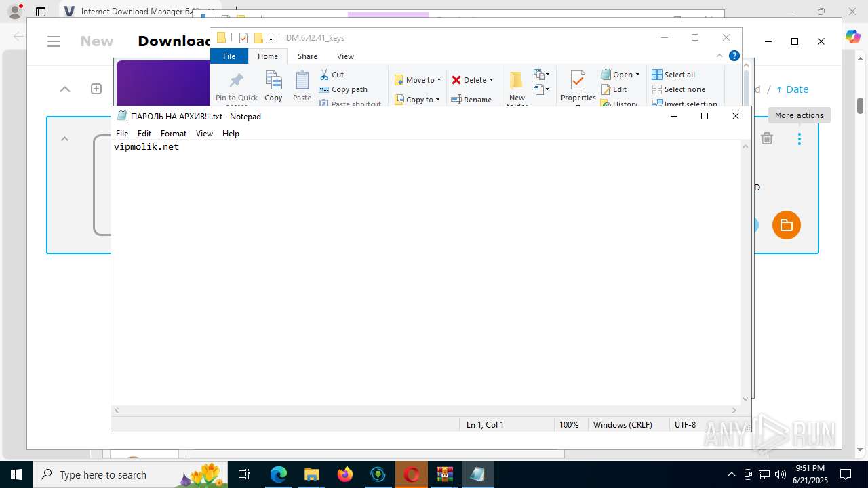The height and width of the screenshot is (488, 868).
Task: Click the volume icon in system tray
Action: (x=780, y=474)
